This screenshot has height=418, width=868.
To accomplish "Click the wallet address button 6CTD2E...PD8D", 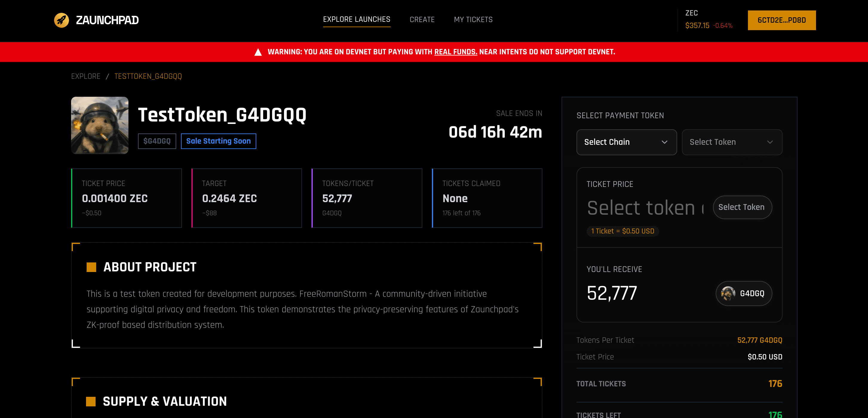I will [782, 20].
